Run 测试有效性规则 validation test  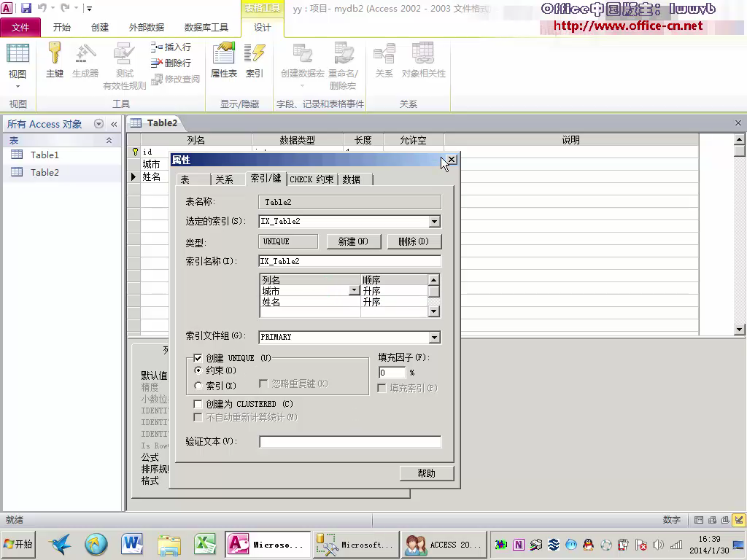(x=124, y=66)
